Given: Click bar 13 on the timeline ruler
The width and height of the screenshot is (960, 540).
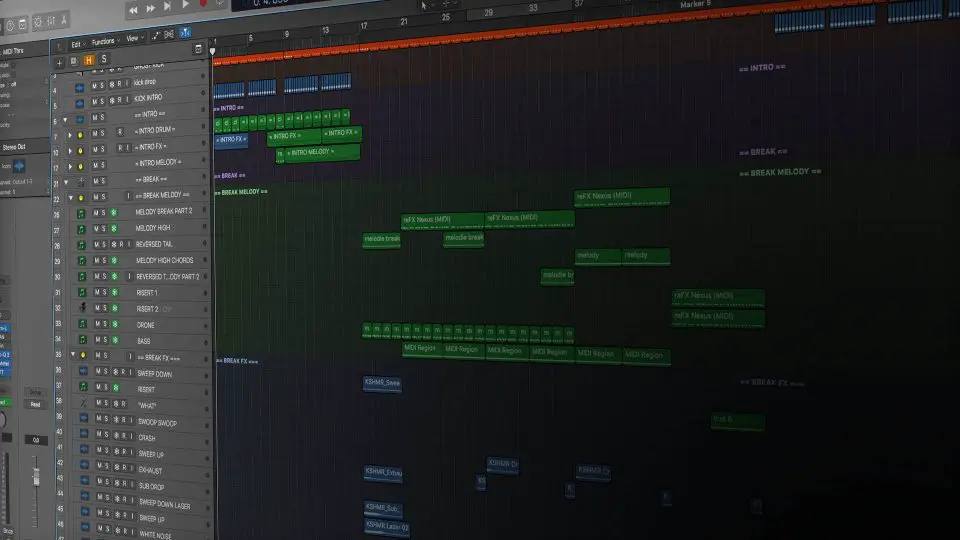Looking at the screenshot, I should pos(326,30).
